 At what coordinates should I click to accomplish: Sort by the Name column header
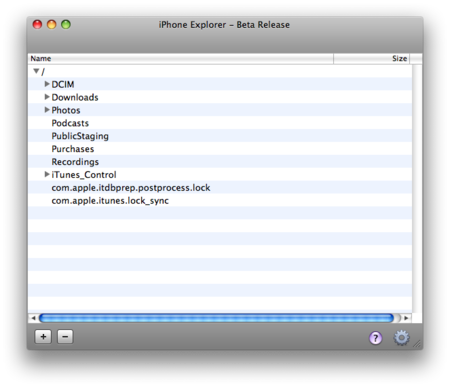pos(181,59)
